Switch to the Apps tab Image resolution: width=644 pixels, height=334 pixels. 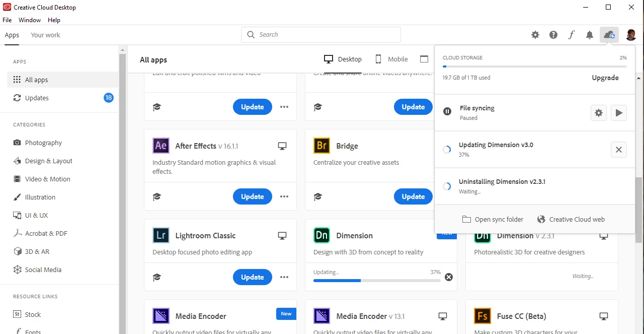coord(12,35)
